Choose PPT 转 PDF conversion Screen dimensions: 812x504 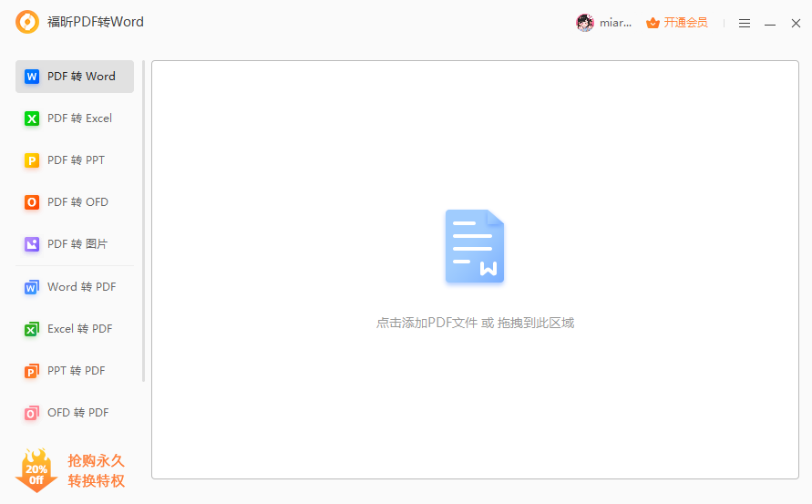(x=75, y=372)
